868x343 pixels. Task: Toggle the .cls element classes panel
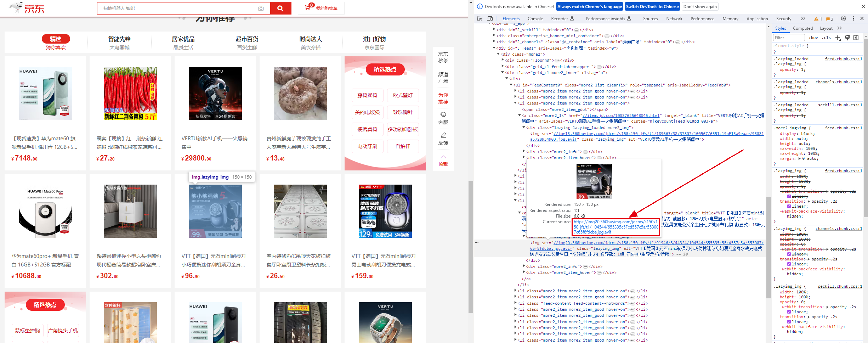click(x=827, y=38)
